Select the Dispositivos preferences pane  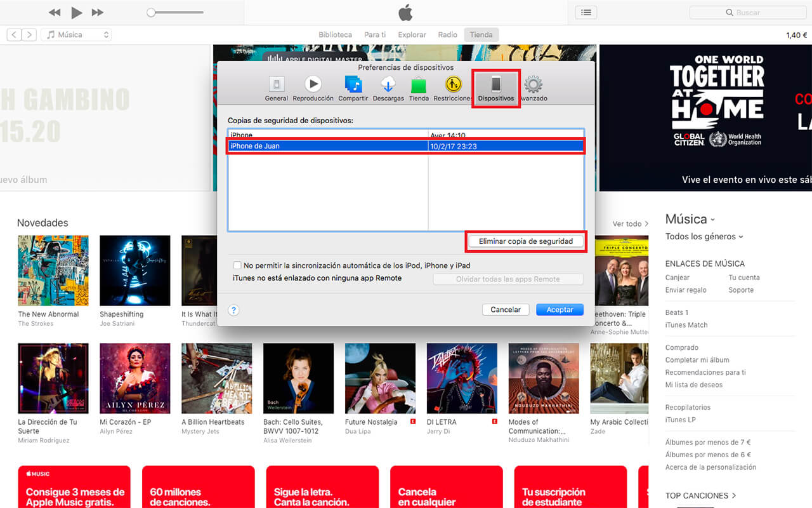(x=496, y=89)
